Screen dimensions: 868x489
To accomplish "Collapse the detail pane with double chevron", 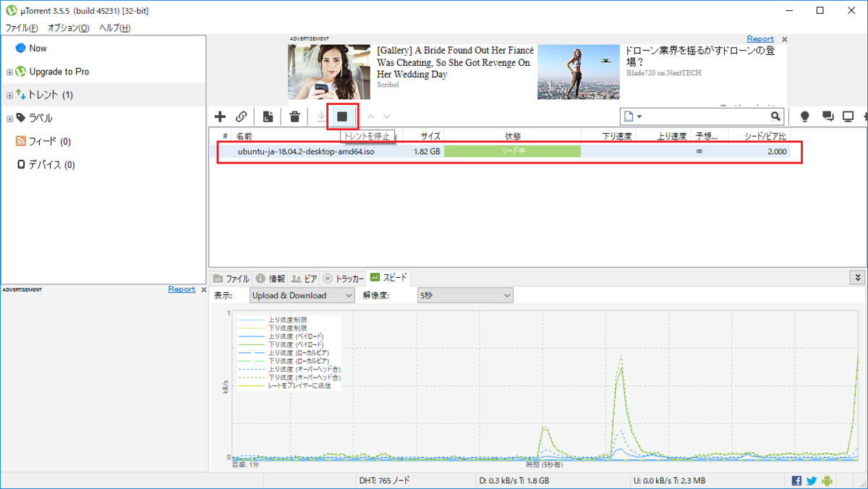I will pos(858,277).
